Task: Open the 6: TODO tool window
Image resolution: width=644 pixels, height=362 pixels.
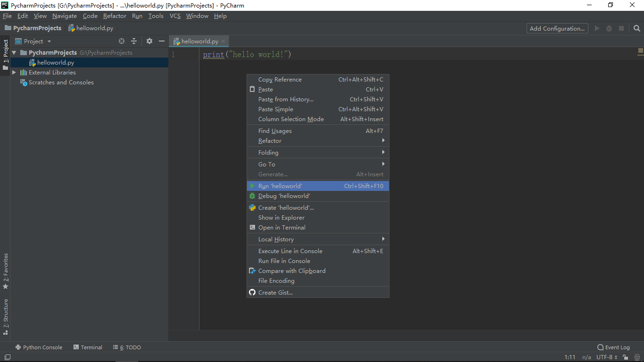Action: click(127, 347)
